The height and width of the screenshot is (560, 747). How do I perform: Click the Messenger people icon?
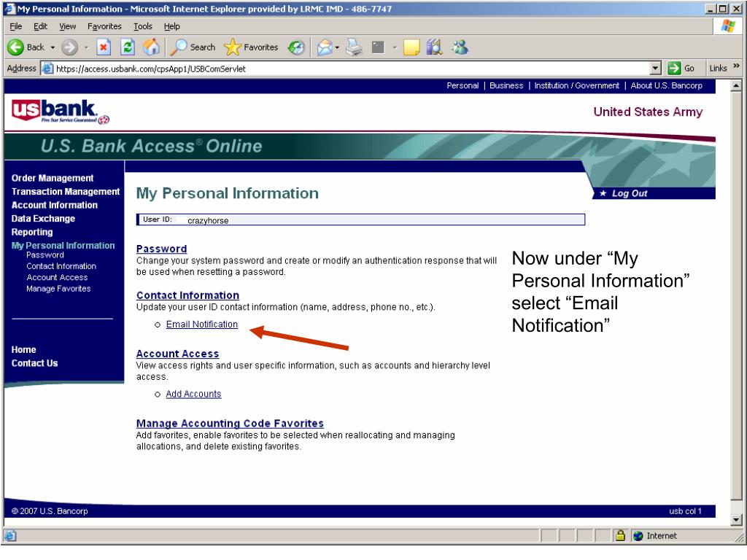460,47
